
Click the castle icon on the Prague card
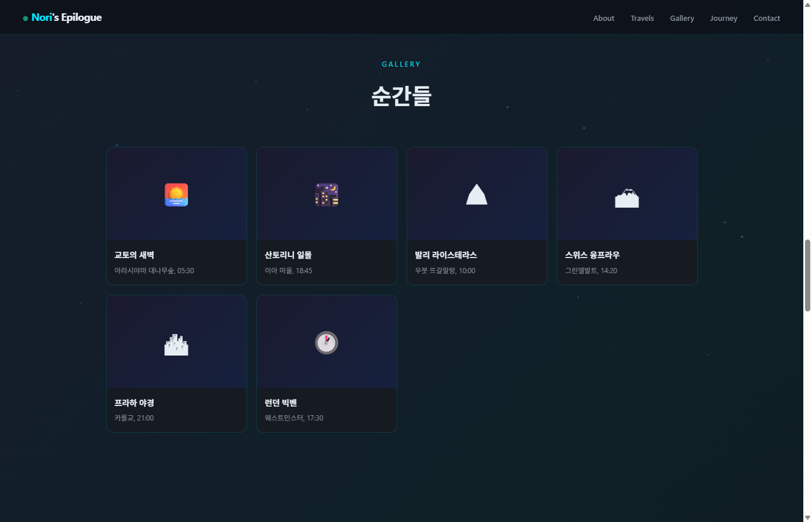point(176,345)
